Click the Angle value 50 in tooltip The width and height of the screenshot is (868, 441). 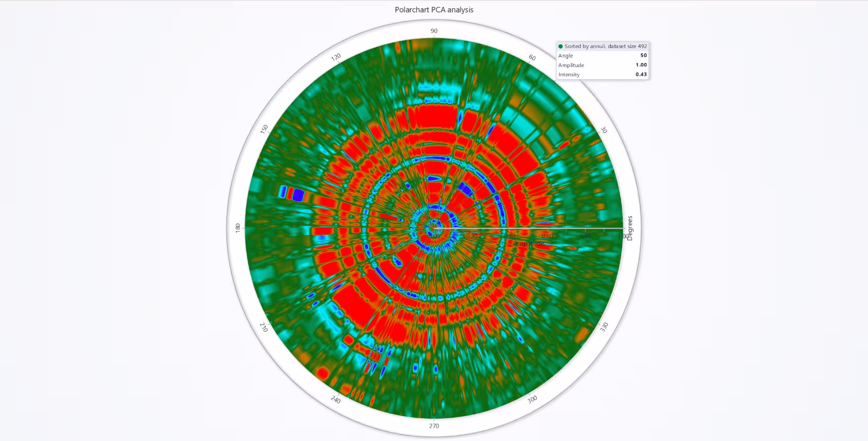pyautogui.click(x=644, y=55)
